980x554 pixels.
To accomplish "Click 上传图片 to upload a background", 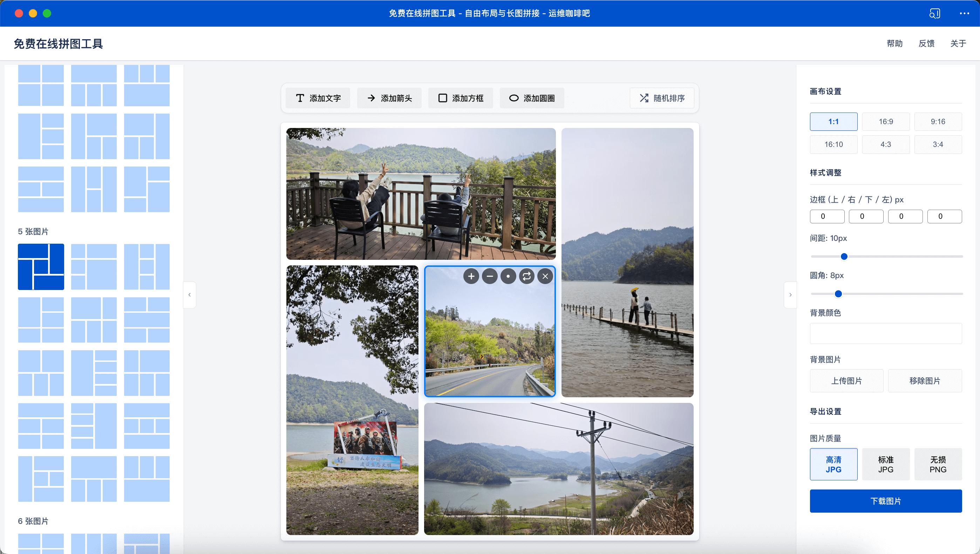I will (846, 380).
